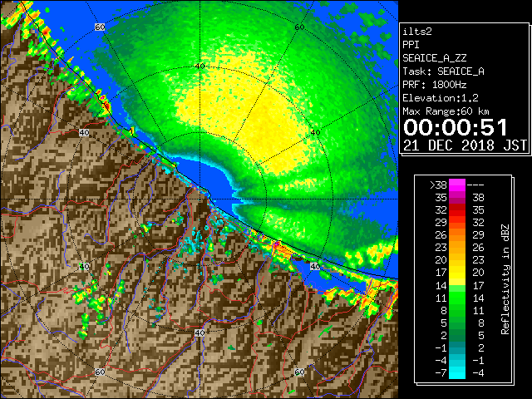The image size is (532, 399).
Task: Click the -7 legend value
Action: pos(441,373)
